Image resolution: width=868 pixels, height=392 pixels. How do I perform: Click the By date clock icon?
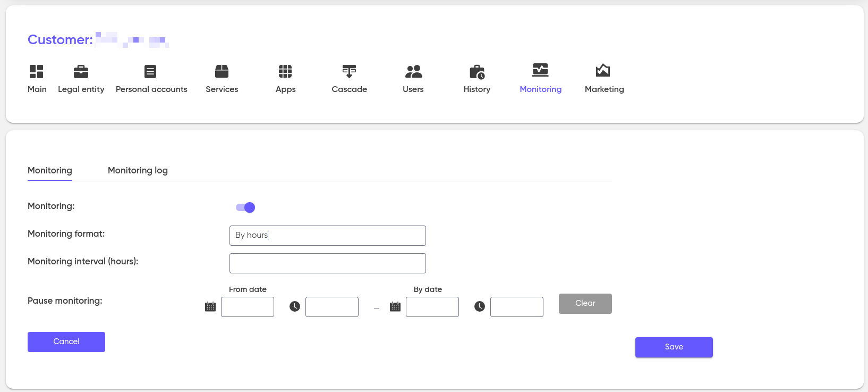[x=480, y=306]
